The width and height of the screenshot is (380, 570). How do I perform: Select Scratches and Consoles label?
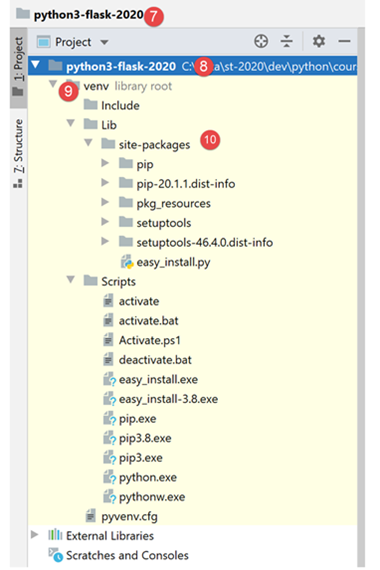pos(127,555)
